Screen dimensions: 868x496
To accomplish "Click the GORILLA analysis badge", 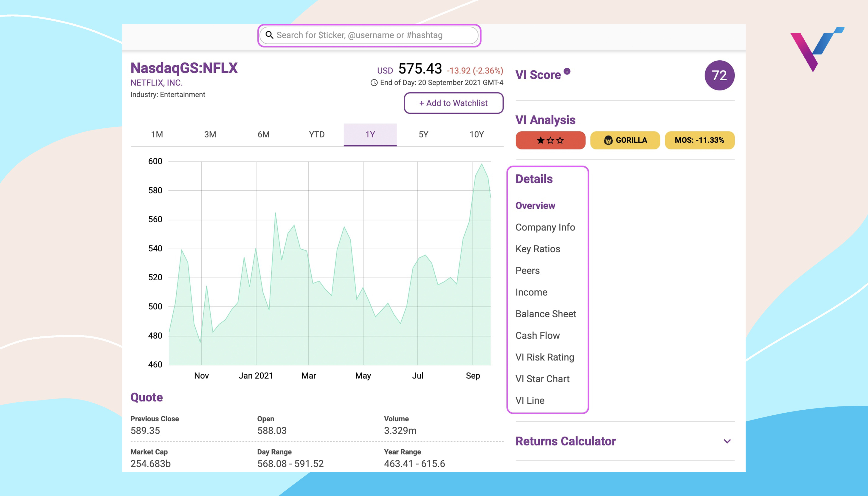I will 625,140.
